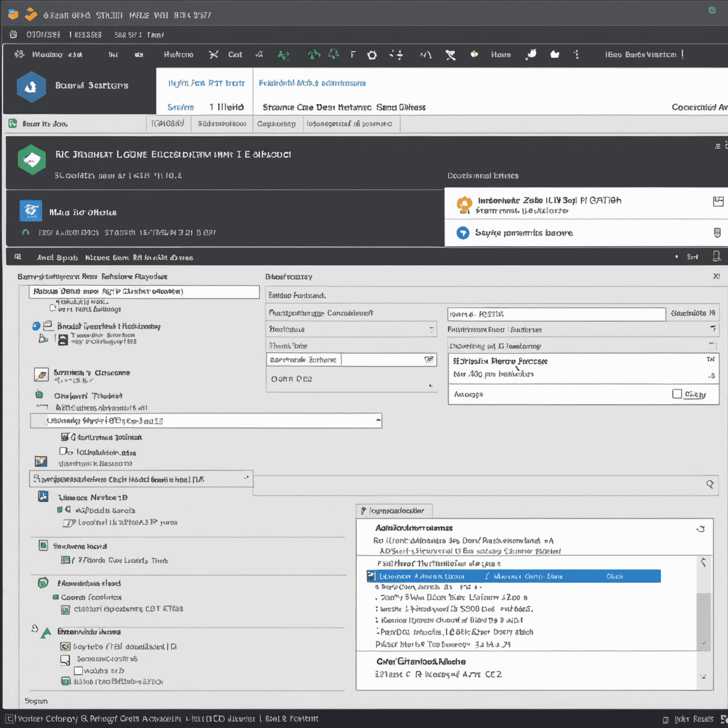This screenshot has height=728, width=728.
Task: Click the icon at the right of the lightbulb row
Action: (718, 201)
